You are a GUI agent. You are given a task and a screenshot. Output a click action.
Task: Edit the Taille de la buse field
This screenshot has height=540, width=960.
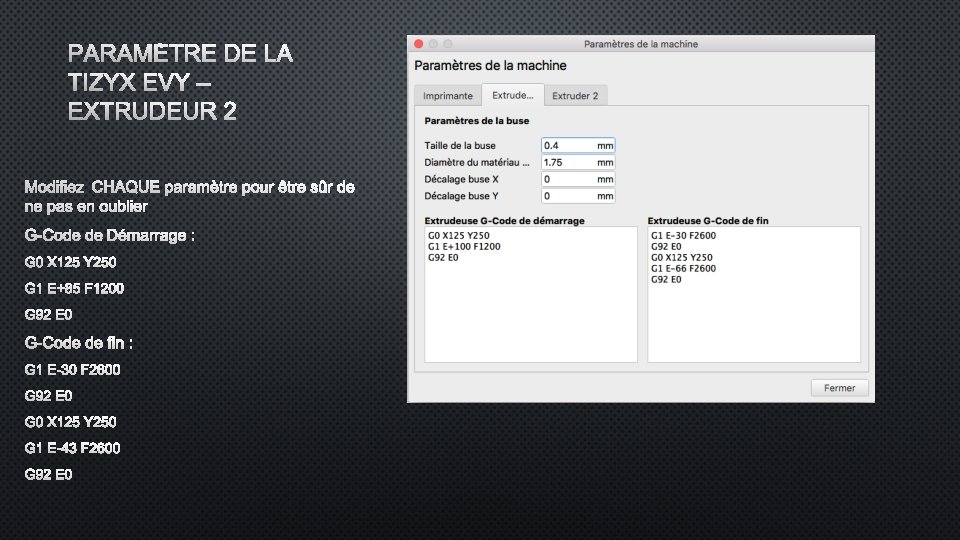[578, 145]
